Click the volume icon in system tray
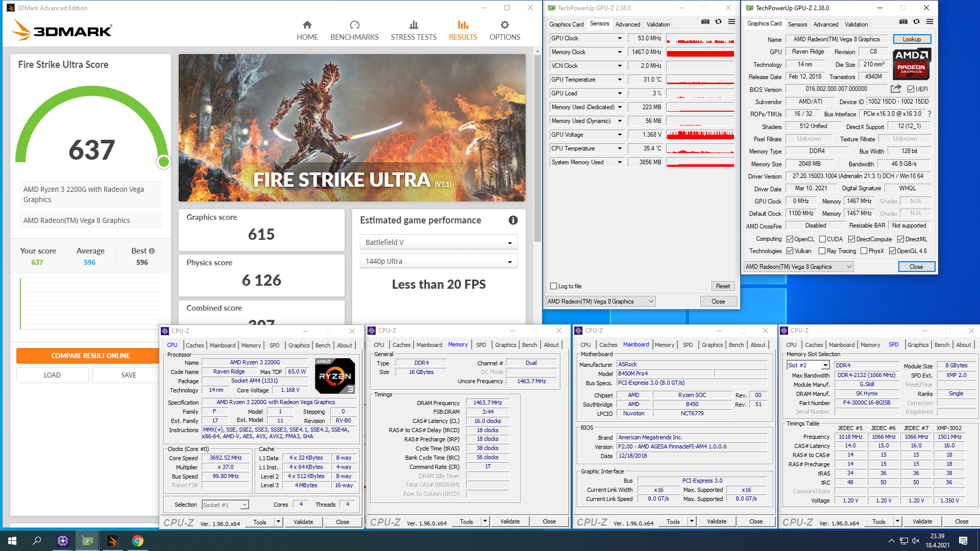The image size is (980, 551). click(x=916, y=541)
